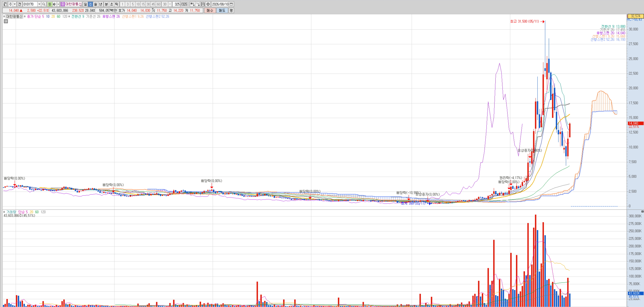Open the 대한광통신 stock name selector
The image size is (644, 307).
(x=74, y=4)
